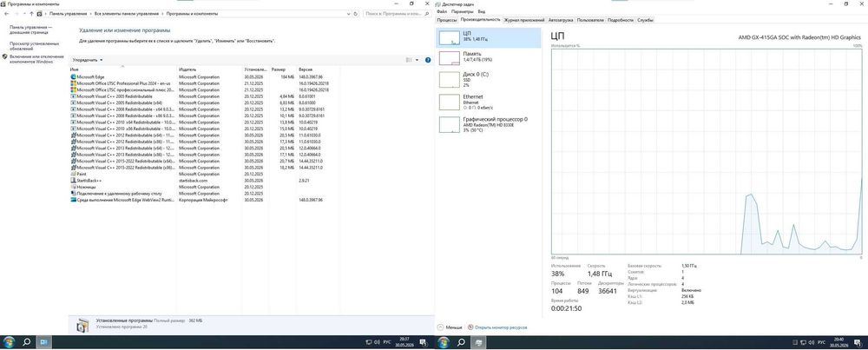Screen dimensions: 868x350
Task: Select Графический процессор 0 performance item
Action: pyautogui.click(x=488, y=124)
